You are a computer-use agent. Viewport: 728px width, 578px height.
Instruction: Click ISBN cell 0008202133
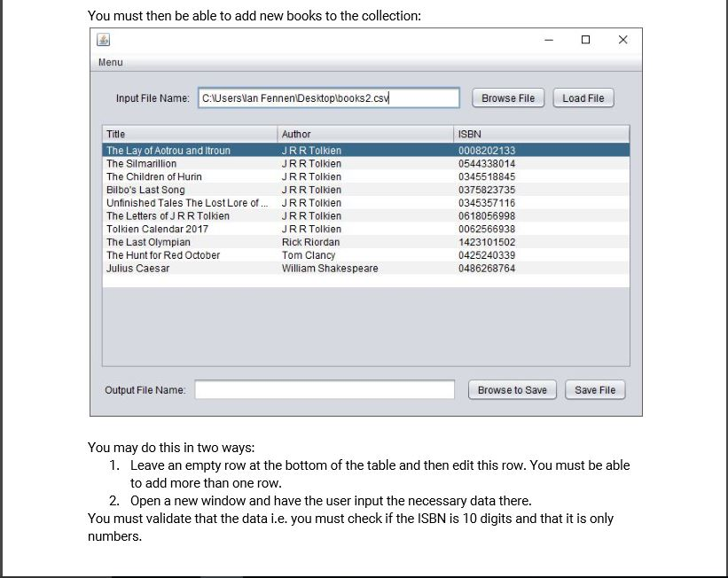coord(542,151)
